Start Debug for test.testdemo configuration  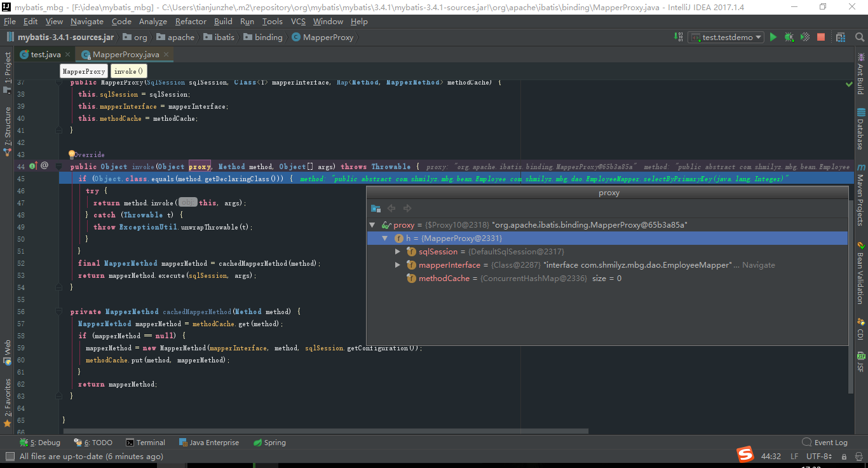(789, 37)
